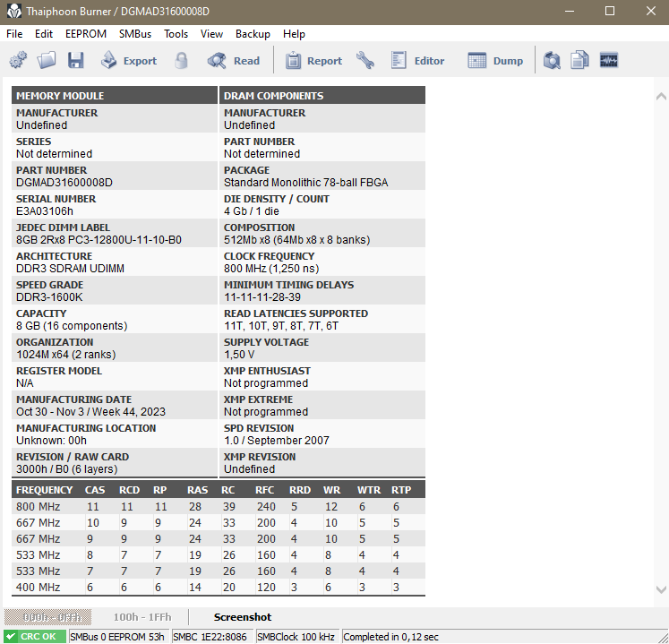Click JEDEC label 8GB 2Rx8 PC3-12800U-11-10-B0

click(x=99, y=240)
